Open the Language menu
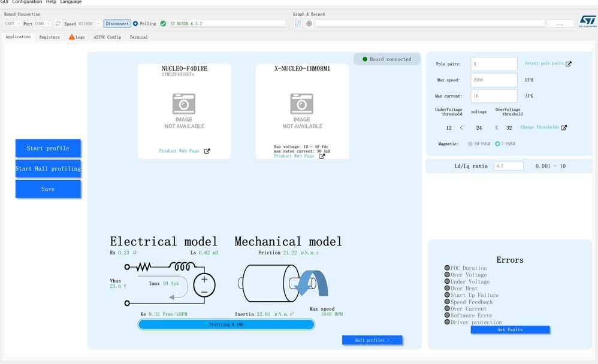Viewport: 598px width, 364px height. tap(71, 2)
